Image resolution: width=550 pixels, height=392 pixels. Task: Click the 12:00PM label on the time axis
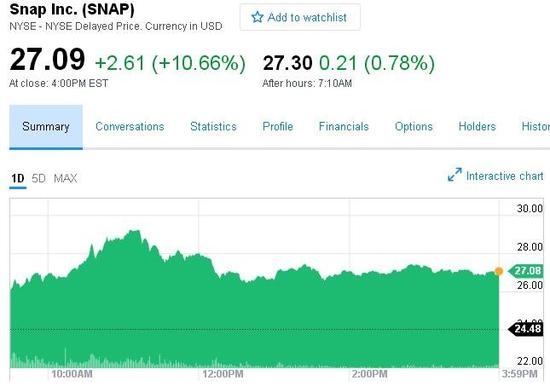[223, 374]
